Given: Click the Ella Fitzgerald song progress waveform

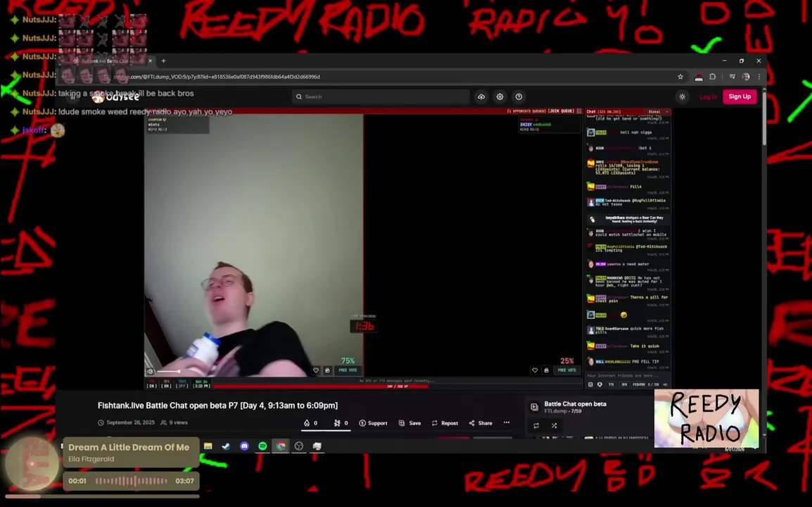Looking at the screenshot, I should [x=132, y=481].
